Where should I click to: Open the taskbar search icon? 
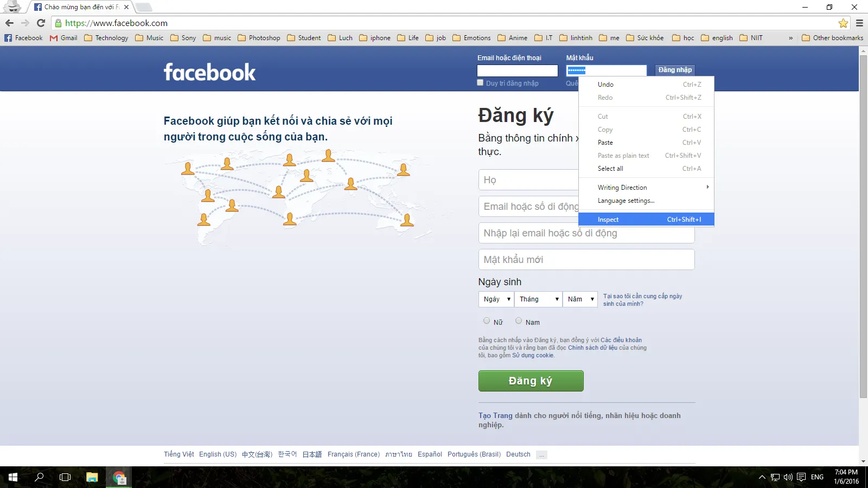[39, 477]
